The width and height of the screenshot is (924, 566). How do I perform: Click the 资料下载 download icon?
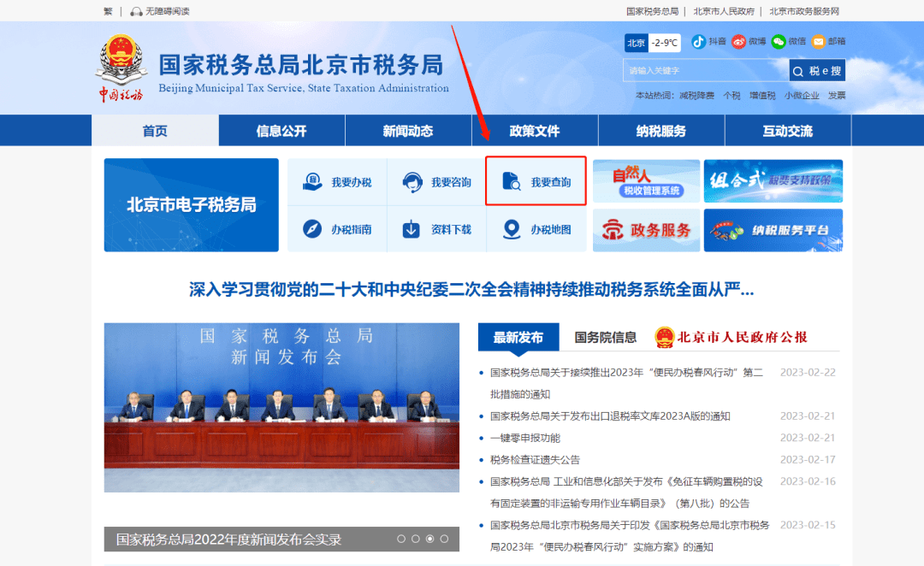click(x=438, y=229)
